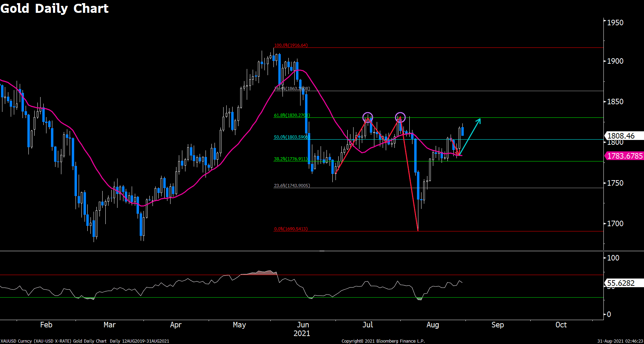Click the 50.0%(1803.5906) Fibonacci label
Image resolution: width=644 pixels, height=344 pixels.
click(x=292, y=137)
